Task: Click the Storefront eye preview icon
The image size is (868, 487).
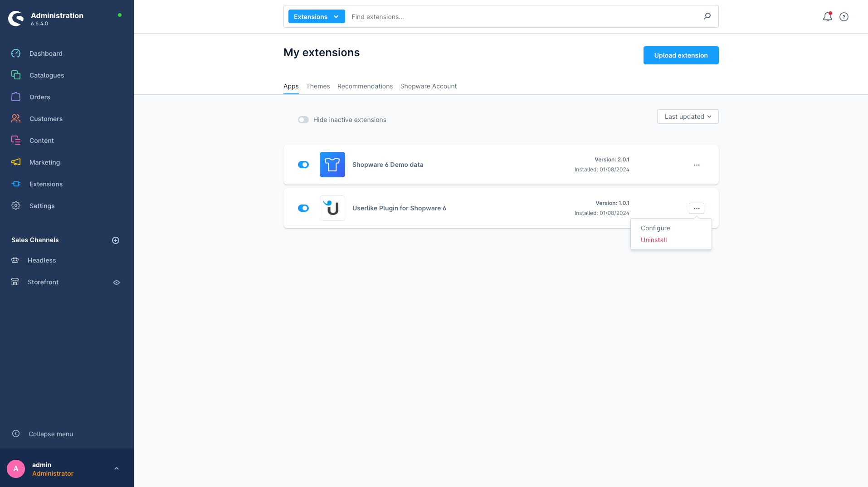Action: (x=117, y=282)
